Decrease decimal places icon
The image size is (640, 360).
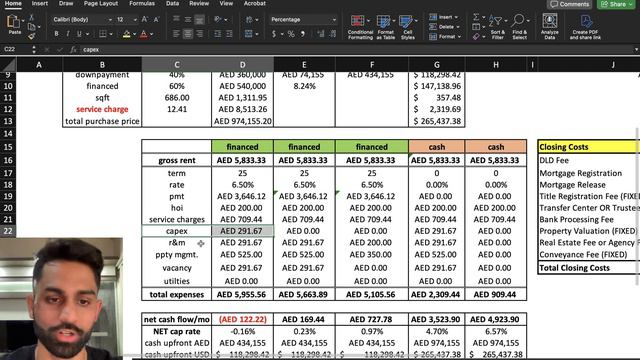[x=333, y=34]
